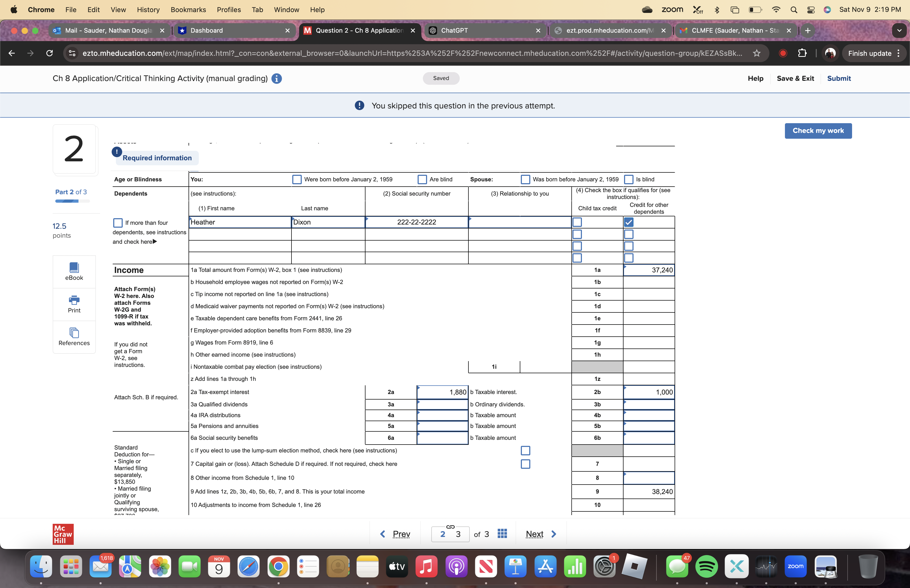
Task: Click the Print icon in the sidebar
Action: pos(74,304)
